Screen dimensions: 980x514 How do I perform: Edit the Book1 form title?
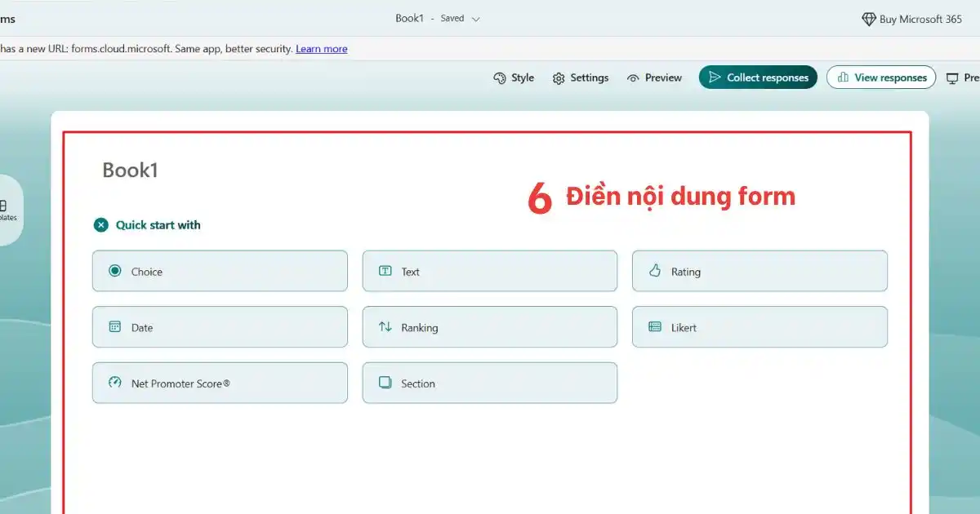130,170
